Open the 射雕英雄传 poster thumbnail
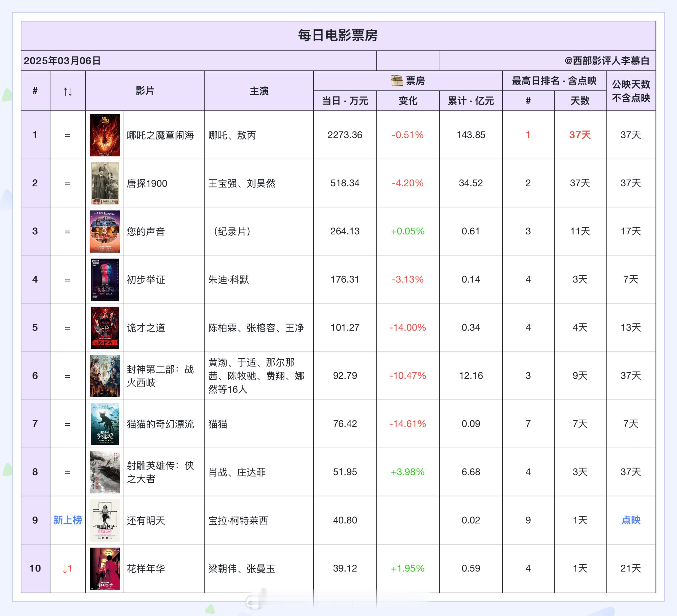This screenshot has height=616, width=677. [105, 472]
